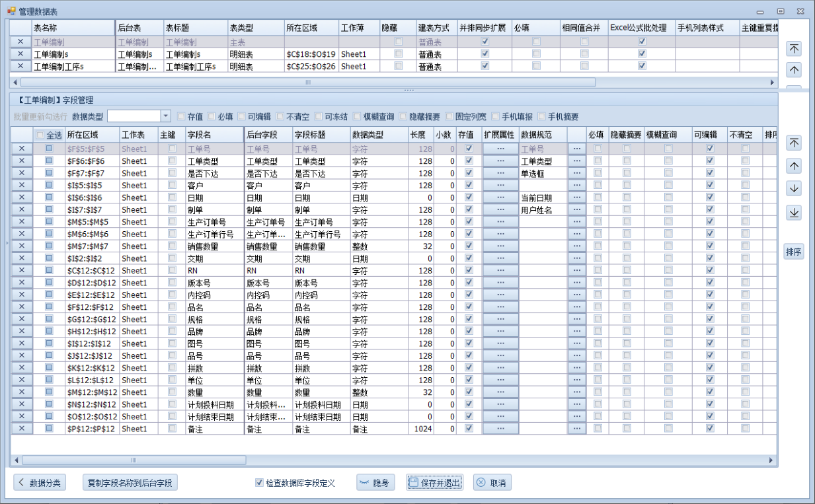The image size is (815, 504).
Task: Toggle 检查数据库字段定义 checkbox
Action: click(x=259, y=483)
